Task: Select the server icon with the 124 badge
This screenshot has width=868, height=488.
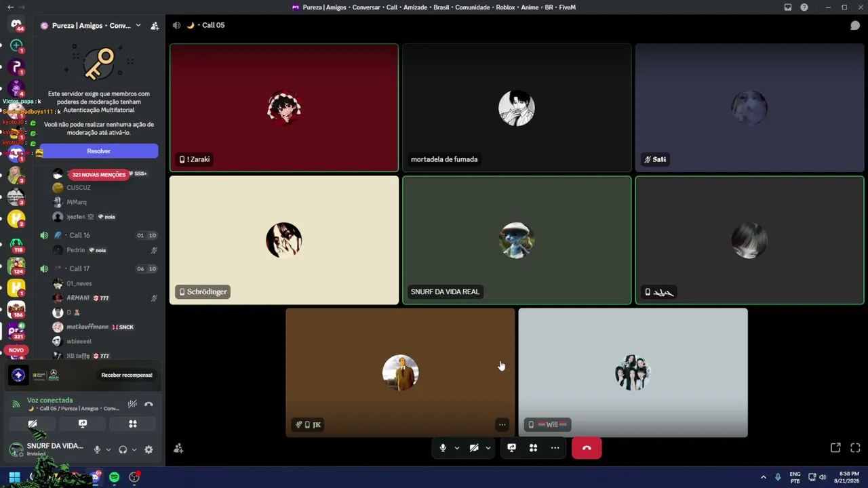Action: pyautogui.click(x=16, y=265)
